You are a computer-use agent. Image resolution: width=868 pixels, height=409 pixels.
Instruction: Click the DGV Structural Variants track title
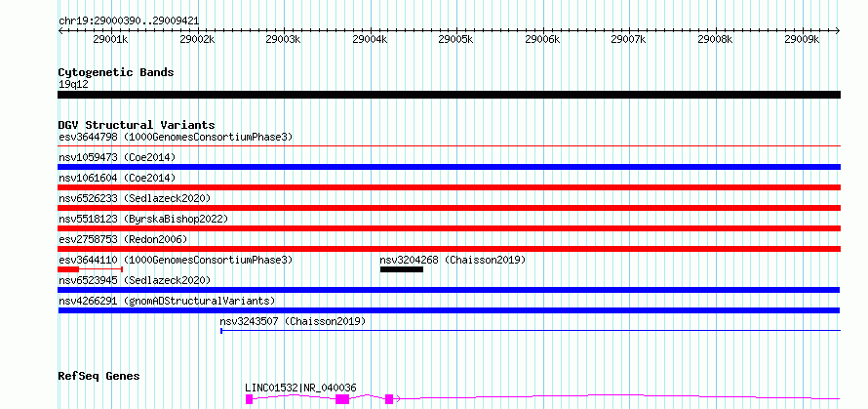[x=137, y=125]
